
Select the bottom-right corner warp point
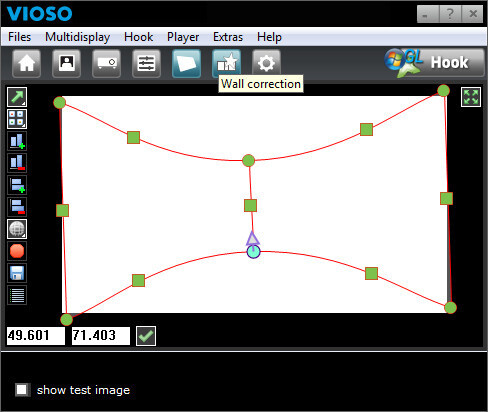450,308
